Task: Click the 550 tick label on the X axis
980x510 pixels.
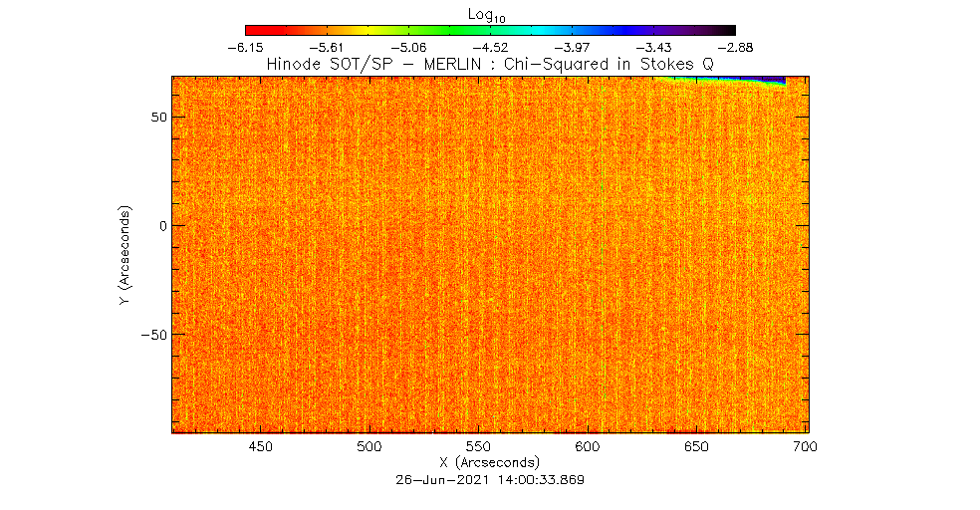Action: coord(478,447)
